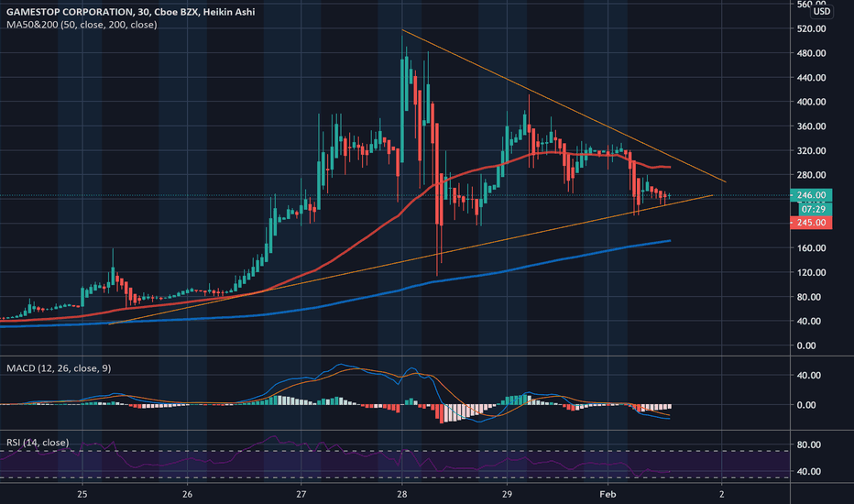The height and width of the screenshot is (504, 854).
Task: Click the 26 date label on time axis
Action: (187, 494)
